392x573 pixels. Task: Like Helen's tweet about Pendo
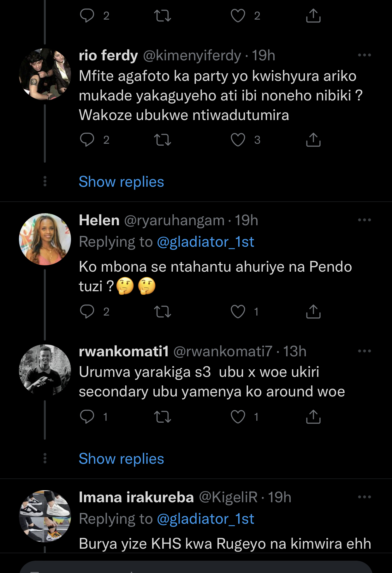[x=238, y=311]
